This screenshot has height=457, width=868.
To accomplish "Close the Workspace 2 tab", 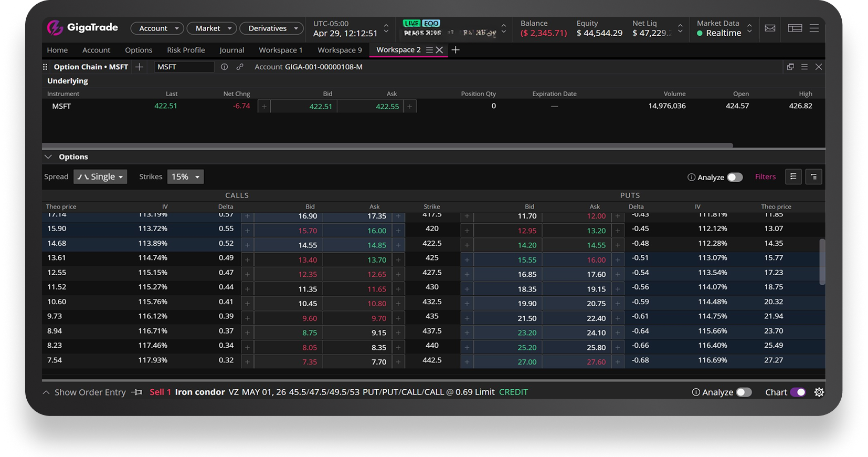I will 440,50.
